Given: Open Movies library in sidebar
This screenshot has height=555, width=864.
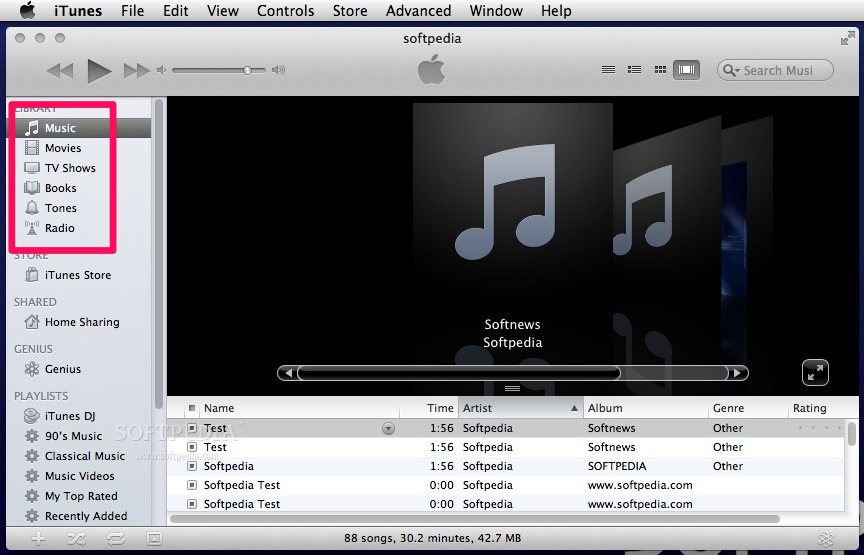Looking at the screenshot, I should (79, 148).
